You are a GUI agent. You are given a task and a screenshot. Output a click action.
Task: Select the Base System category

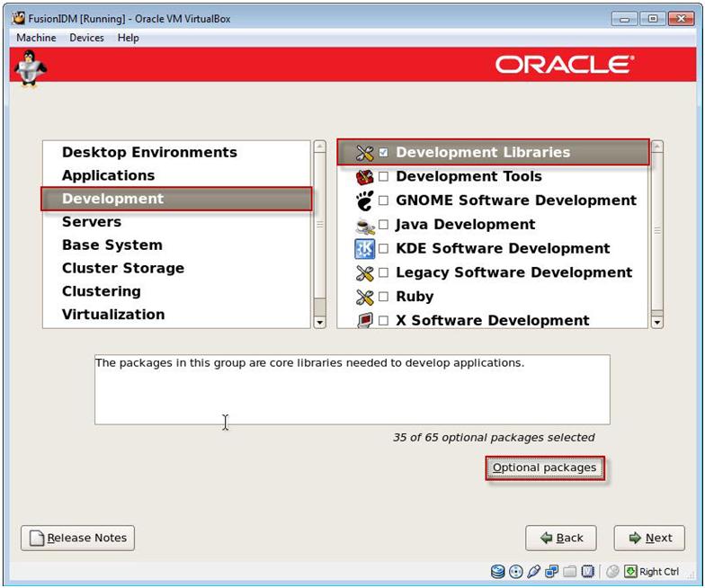(176, 245)
